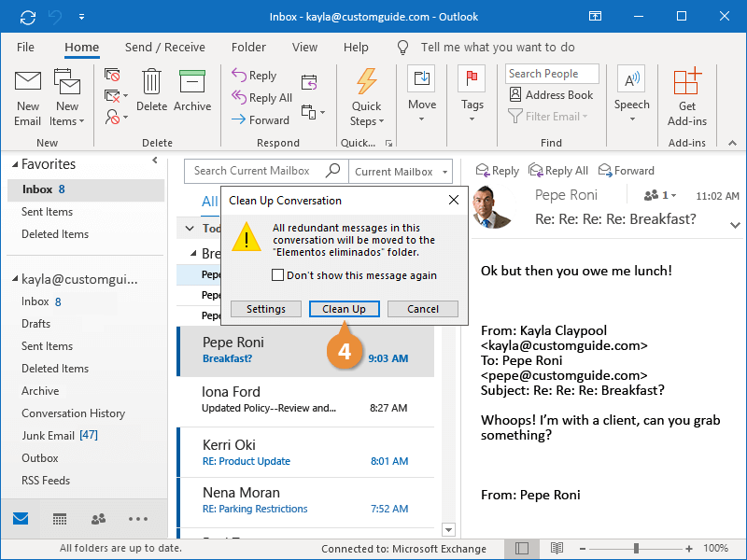747x560 pixels.
Task: Open the Tags flag menu
Action: click(472, 94)
